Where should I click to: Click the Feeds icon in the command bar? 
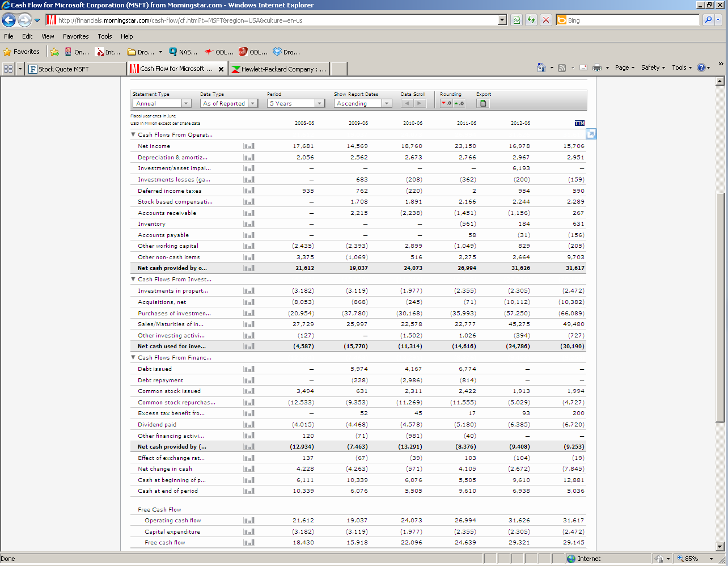point(562,67)
